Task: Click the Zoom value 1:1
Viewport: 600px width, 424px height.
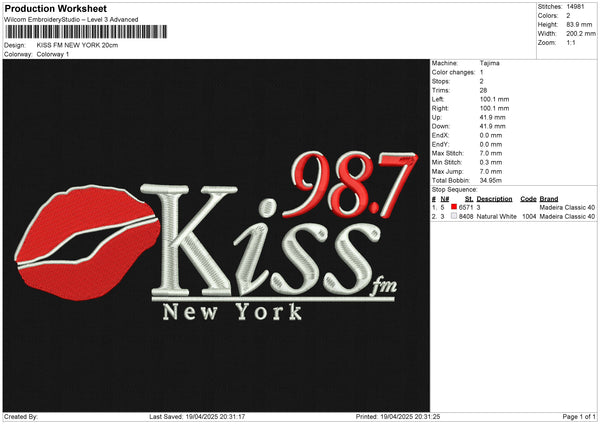Action: coord(571,42)
